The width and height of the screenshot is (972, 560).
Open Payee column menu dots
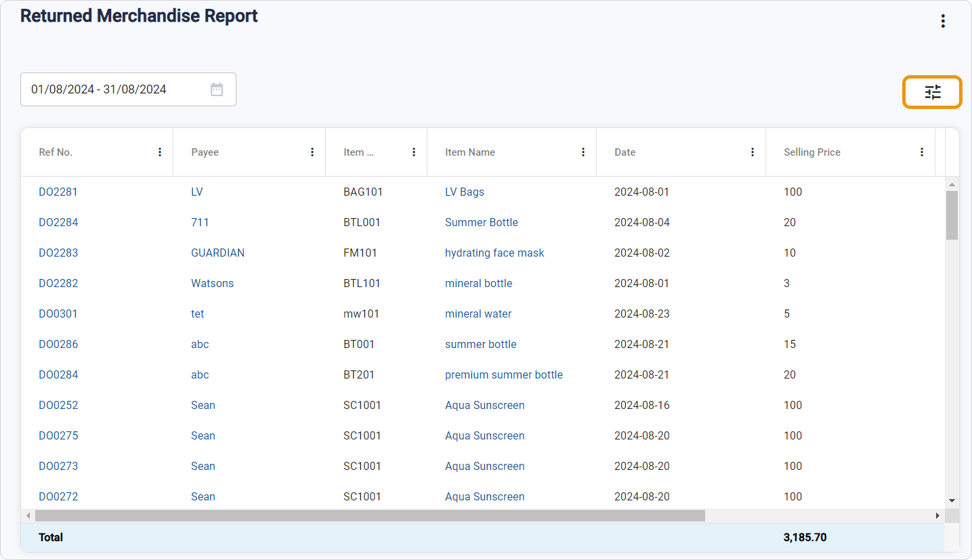312,152
